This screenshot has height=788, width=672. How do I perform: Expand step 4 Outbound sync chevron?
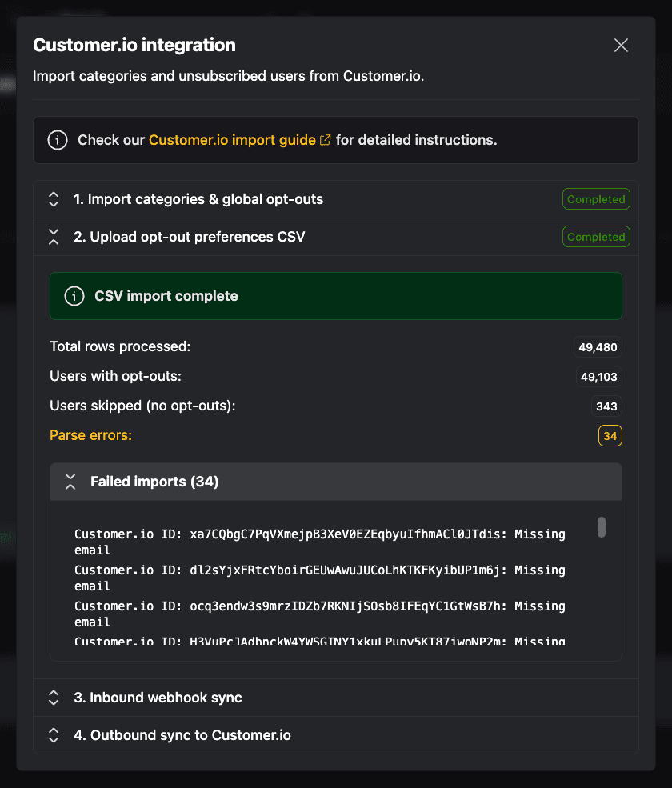click(54, 735)
